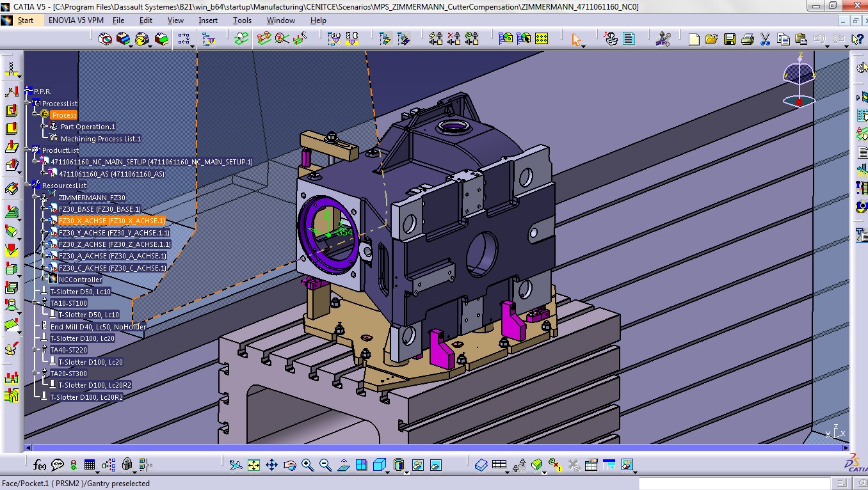Screen dimensions: 868x490
Task: Open the Window menu
Action: click(281, 20)
